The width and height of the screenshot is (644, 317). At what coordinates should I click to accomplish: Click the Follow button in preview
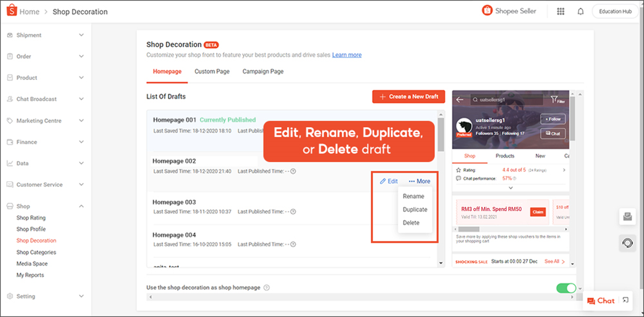tap(553, 119)
